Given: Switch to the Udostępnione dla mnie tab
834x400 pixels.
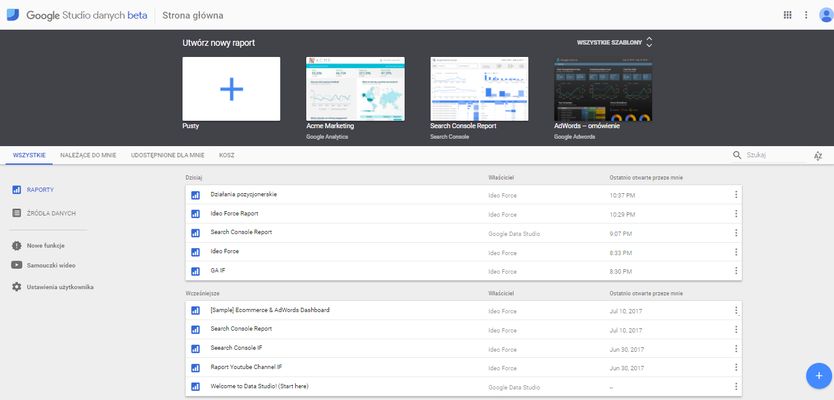Looking at the screenshot, I should pyautogui.click(x=168, y=155).
